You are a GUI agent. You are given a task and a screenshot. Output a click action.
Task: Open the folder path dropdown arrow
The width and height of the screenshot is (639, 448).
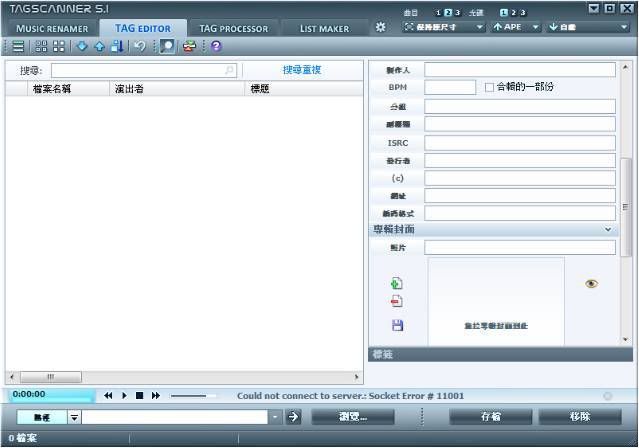(x=276, y=417)
